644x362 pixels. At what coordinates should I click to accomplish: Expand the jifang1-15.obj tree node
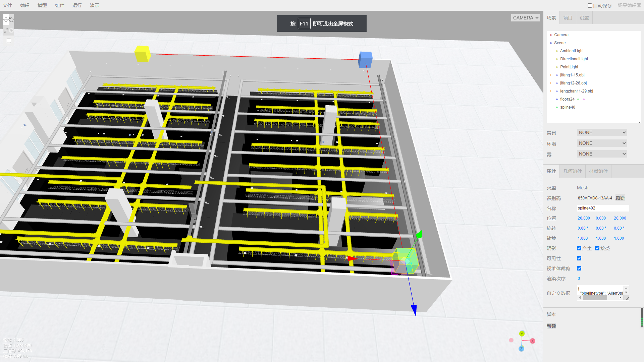551,75
